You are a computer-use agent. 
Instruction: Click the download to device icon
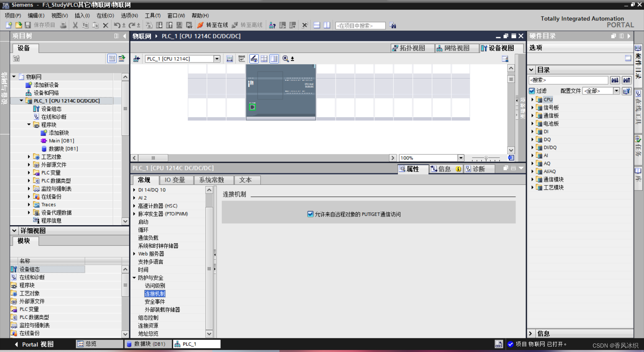pyautogui.click(x=159, y=25)
